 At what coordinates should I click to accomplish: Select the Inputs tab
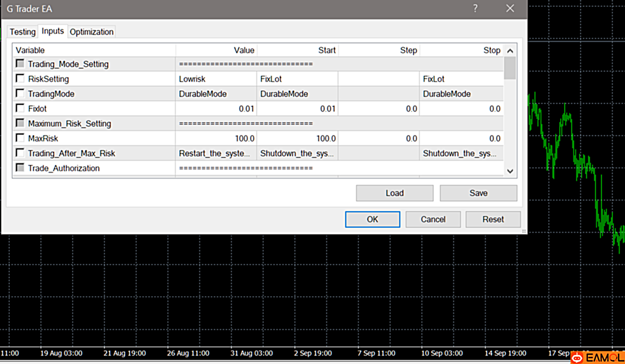[x=53, y=31]
